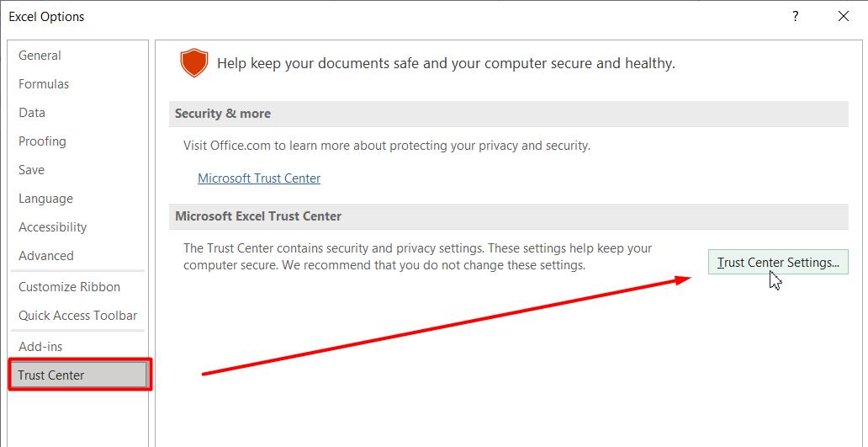This screenshot has height=447, width=868.
Task: Close the Excel Options dialog
Action: (x=844, y=16)
